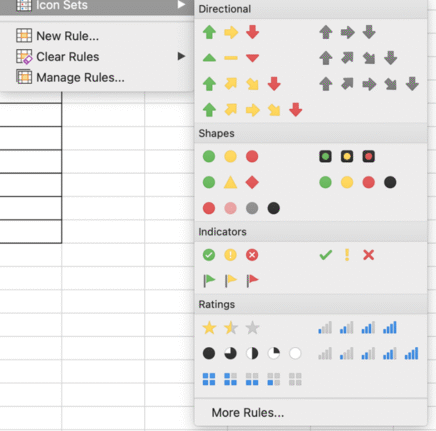Select the 4 traffic lights circle set
Screen dimensions: 436x431
pyautogui.click(x=358, y=182)
